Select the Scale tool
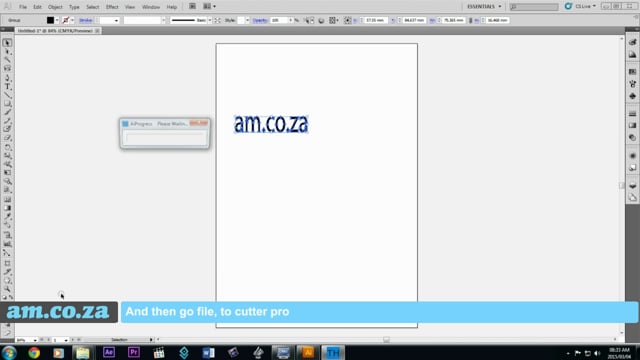The height and width of the screenshot is (360, 640). pos(7,156)
